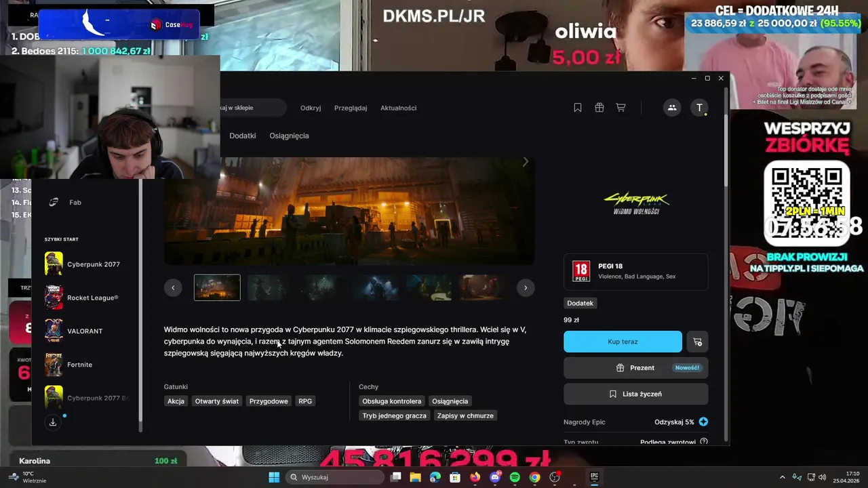The image size is (868, 488).
Task: Open Task View on the taskbar
Action: [395, 477]
